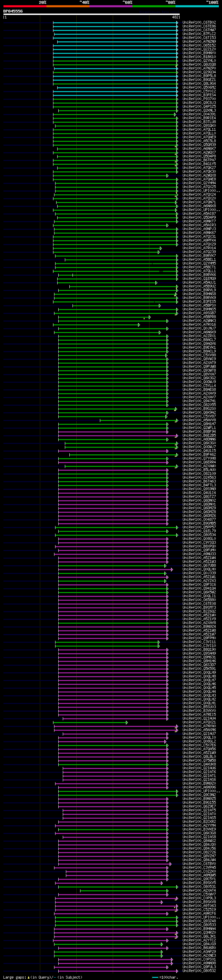Click the purple alignment bar for UniRef100_B8BF94
Screen dimensions: 222x980
point(113,431)
